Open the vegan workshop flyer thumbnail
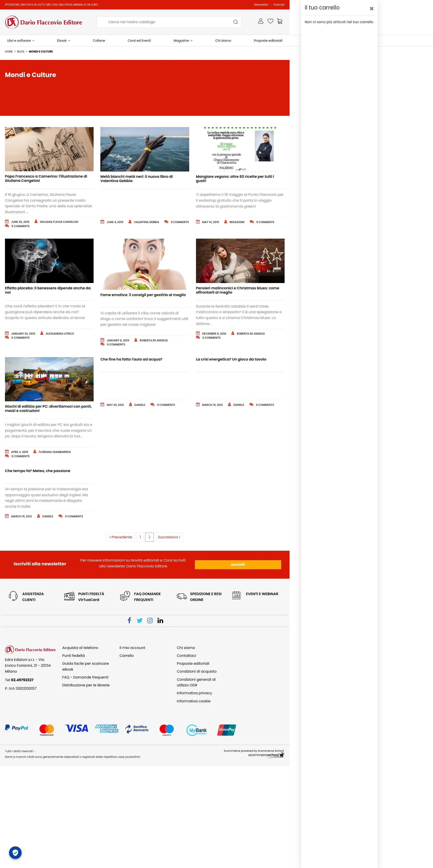Screen dimensions: 433x868 click(240, 149)
